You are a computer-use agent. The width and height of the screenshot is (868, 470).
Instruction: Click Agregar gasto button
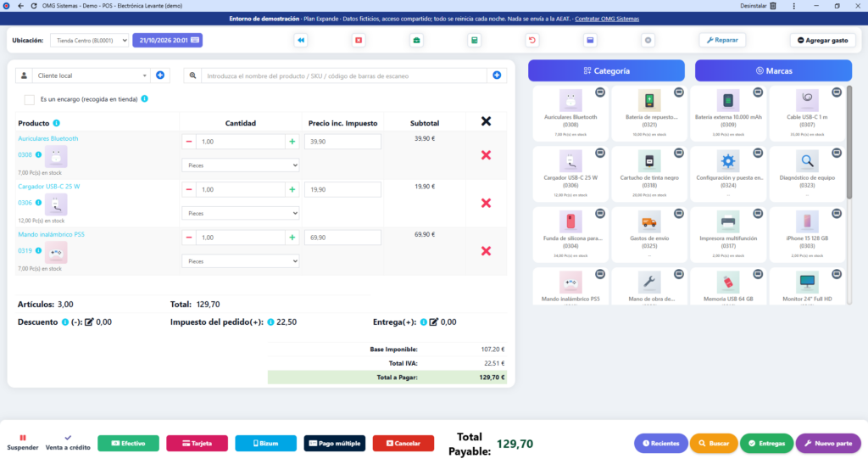click(x=822, y=40)
